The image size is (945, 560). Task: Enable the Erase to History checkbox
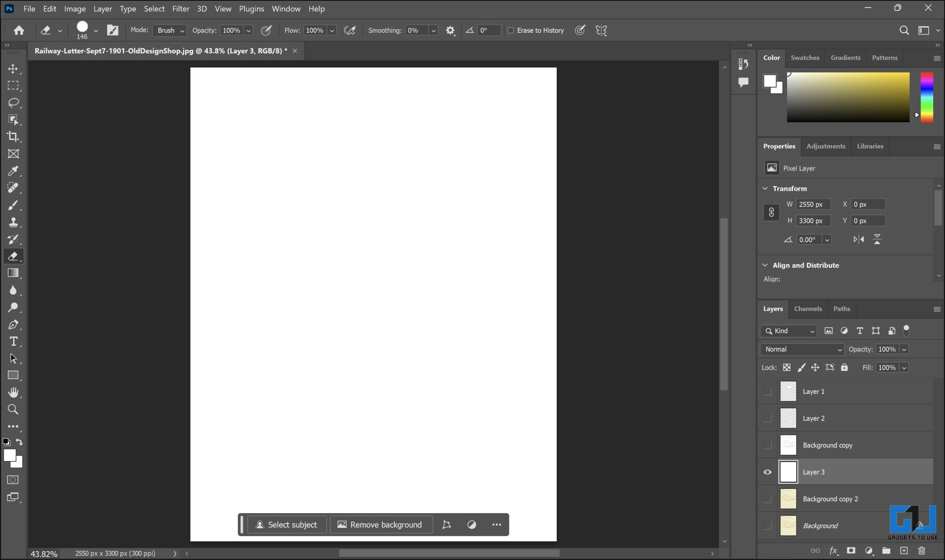pyautogui.click(x=511, y=30)
